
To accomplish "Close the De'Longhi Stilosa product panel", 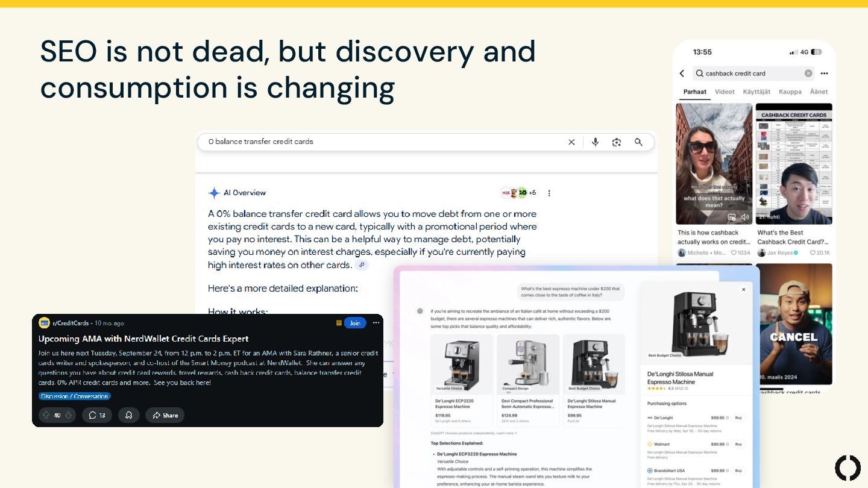I will [743, 290].
